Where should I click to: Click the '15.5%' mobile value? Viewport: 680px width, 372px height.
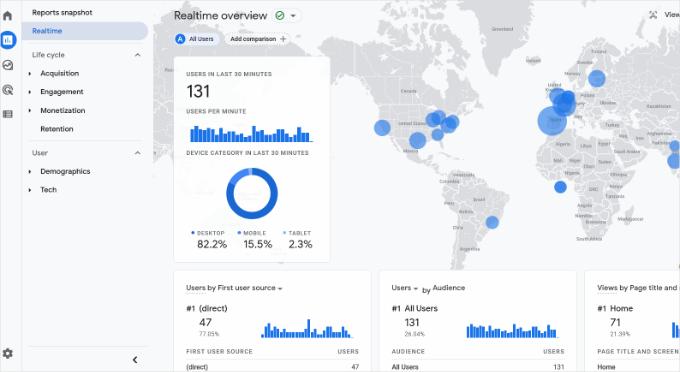coord(258,245)
